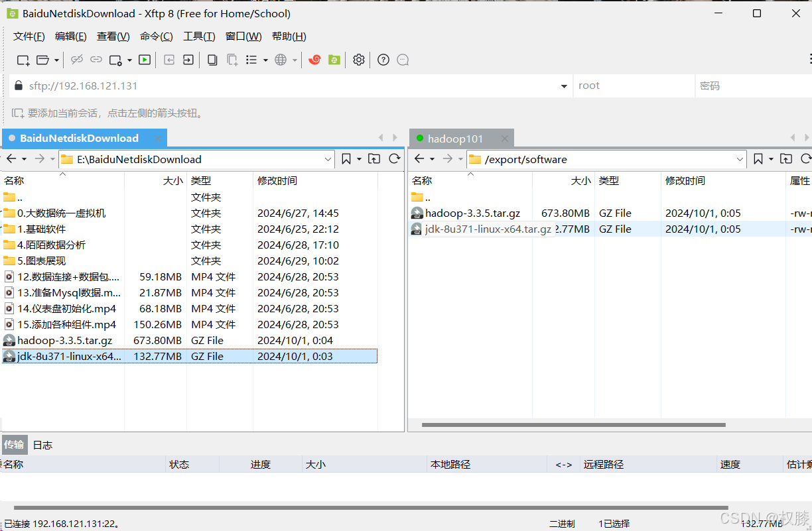The width and height of the screenshot is (812, 531).
Task: Click the remote pane horizontal scrollbar
Action: 573,425
